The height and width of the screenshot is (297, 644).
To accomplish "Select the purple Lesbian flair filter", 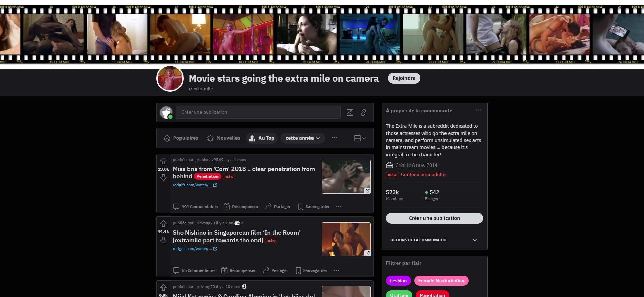I will tap(398, 281).
